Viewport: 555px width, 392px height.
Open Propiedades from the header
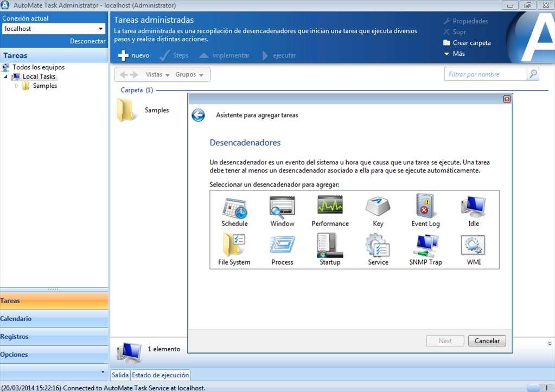coord(466,21)
